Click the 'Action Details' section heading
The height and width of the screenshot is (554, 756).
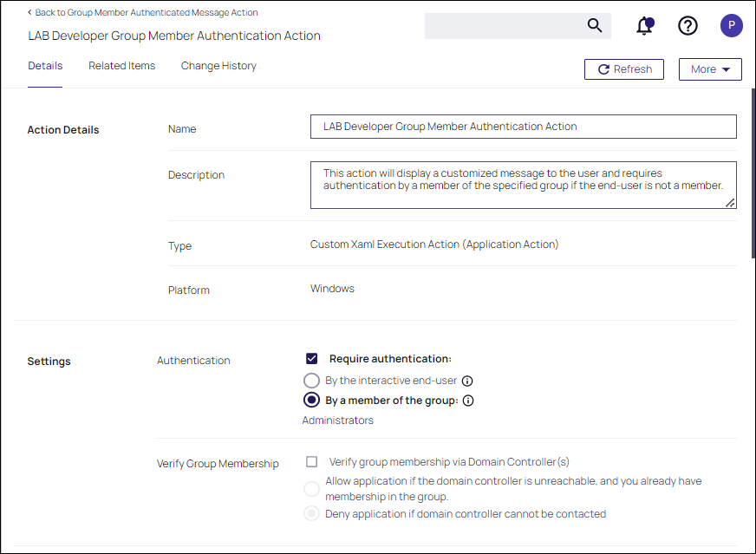pyautogui.click(x=63, y=130)
